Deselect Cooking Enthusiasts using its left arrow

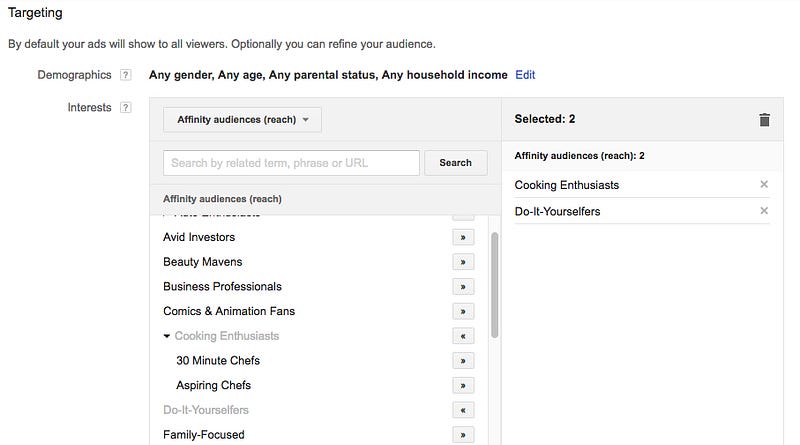click(462, 336)
